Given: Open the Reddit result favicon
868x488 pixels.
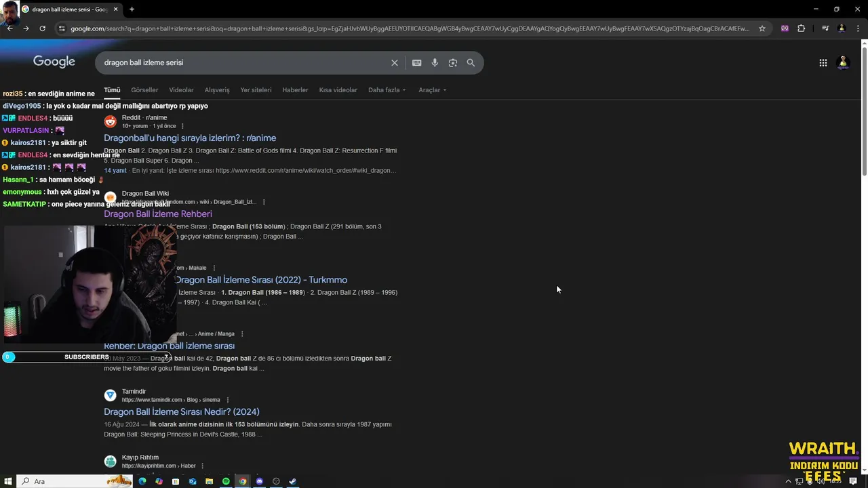Looking at the screenshot, I should click(110, 121).
